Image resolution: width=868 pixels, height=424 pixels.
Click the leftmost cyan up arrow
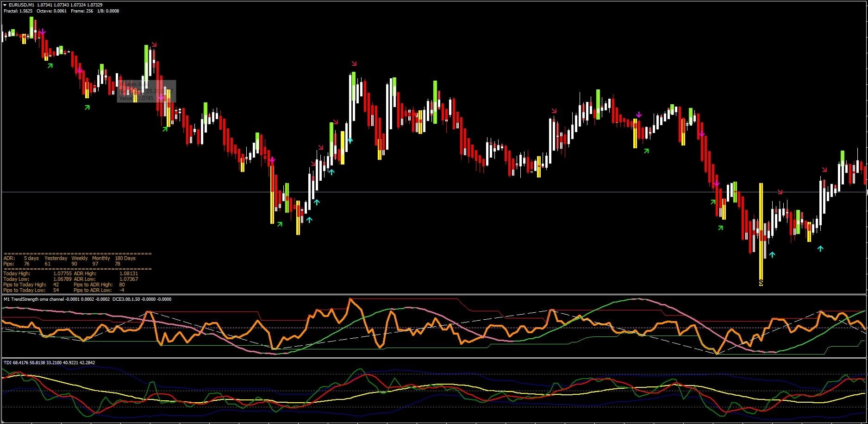click(x=309, y=220)
